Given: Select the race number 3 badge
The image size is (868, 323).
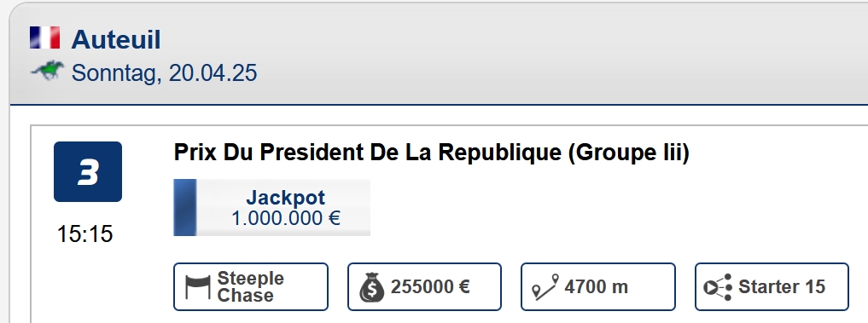Looking at the screenshot, I should tap(87, 171).
